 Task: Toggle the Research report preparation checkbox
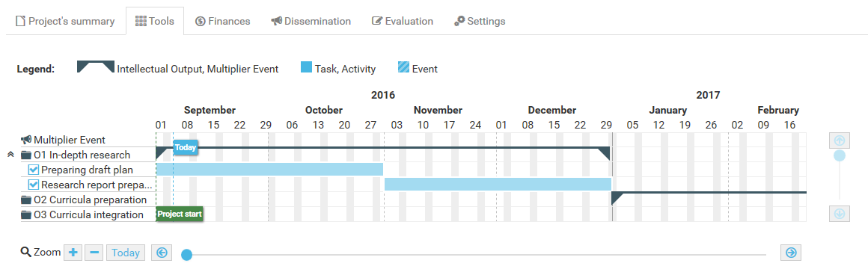pyautogui.click(x=33, y=185)
